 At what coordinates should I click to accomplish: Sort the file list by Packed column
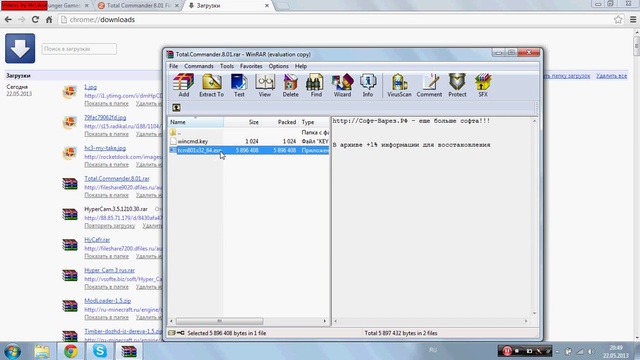280,122
